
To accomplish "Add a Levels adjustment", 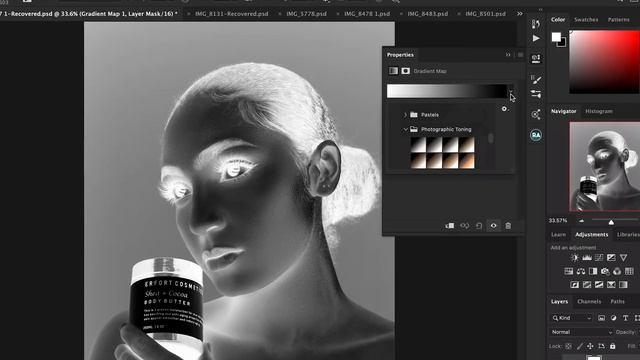I will pos(587,258).
